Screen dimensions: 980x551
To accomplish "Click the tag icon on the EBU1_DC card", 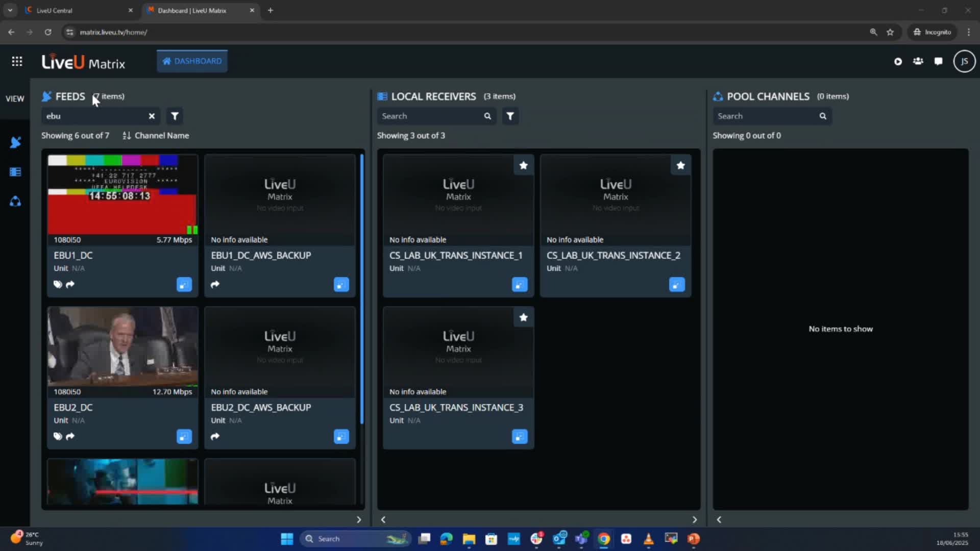I will (58, 284).
